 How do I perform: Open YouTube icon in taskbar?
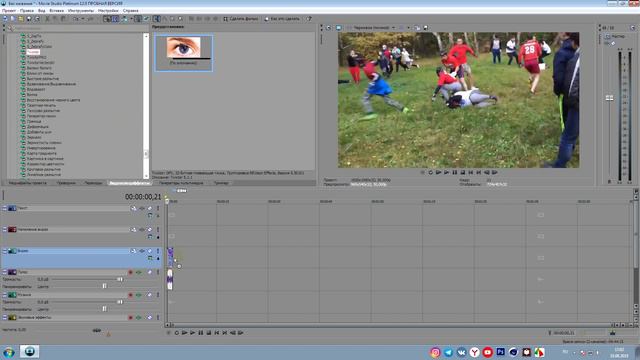tap(487, 352)
